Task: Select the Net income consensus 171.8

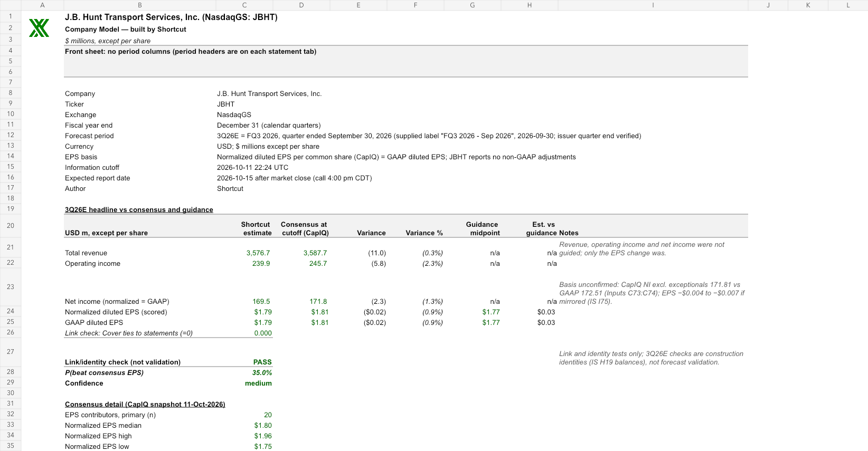Action: click(x=318, y=302)
